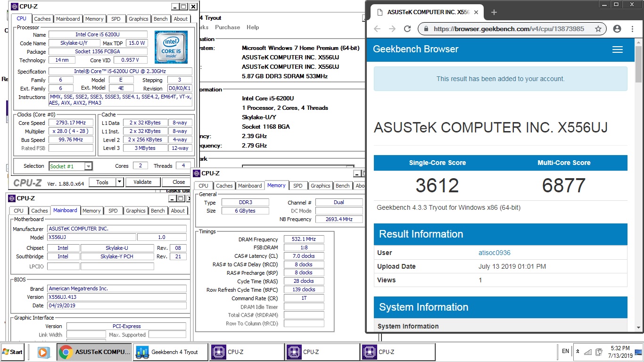The image size is (644, 362).
Task: Select BIOS brand American Megatrends Inc.
Action: (x=117, y=288)
